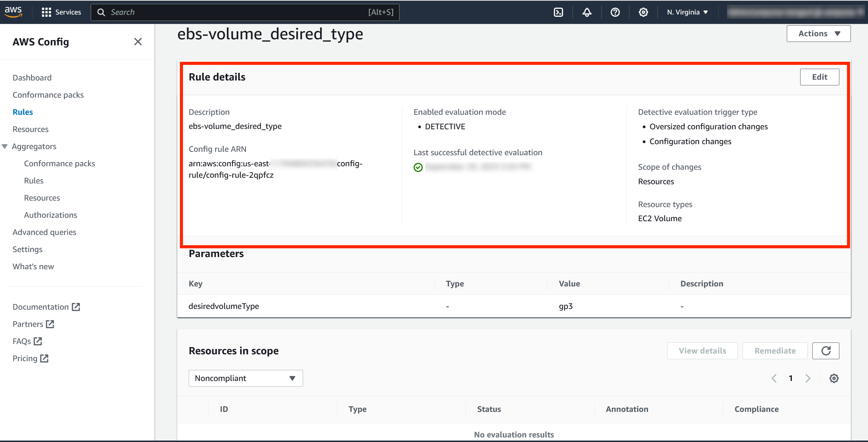
Task: Open the Help menu question mark icon
Action: (x=615, y=12)
